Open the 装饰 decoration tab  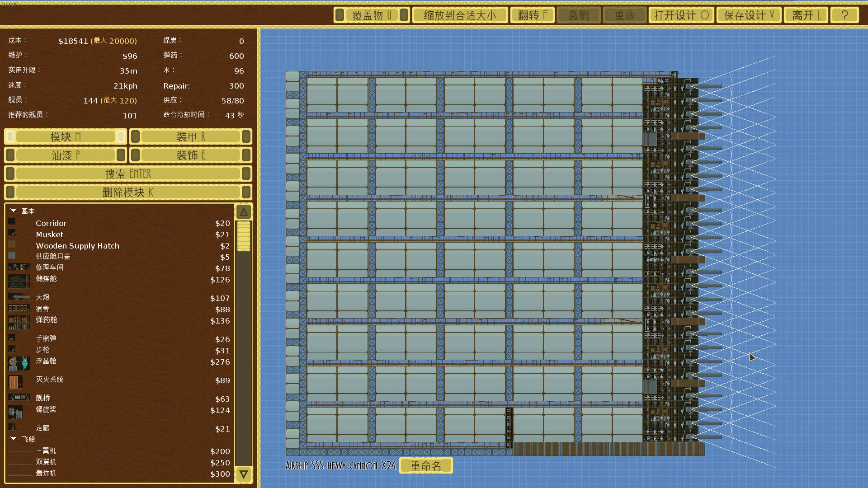tap(190, 155)
